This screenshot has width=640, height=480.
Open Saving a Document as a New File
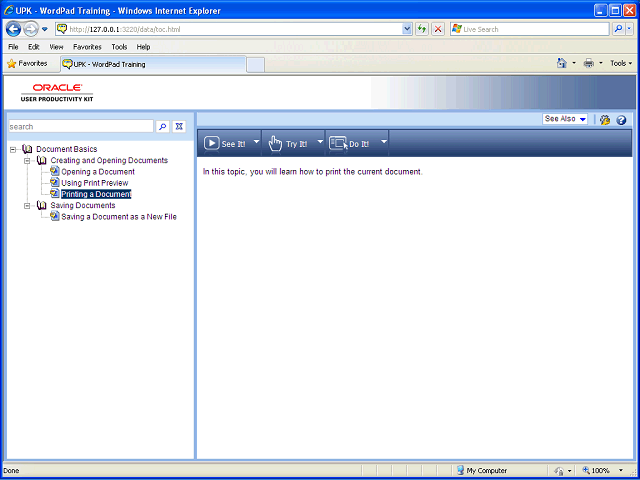tap(119, 217)
